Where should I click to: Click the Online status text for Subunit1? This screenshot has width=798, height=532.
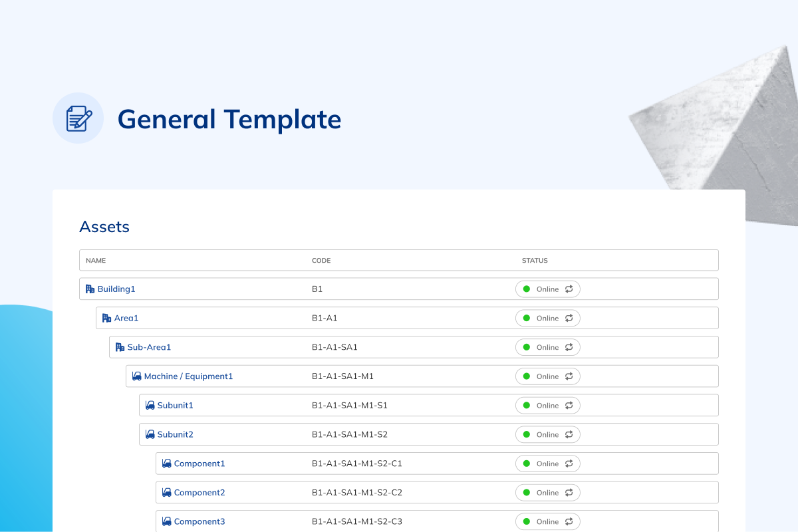548,405
